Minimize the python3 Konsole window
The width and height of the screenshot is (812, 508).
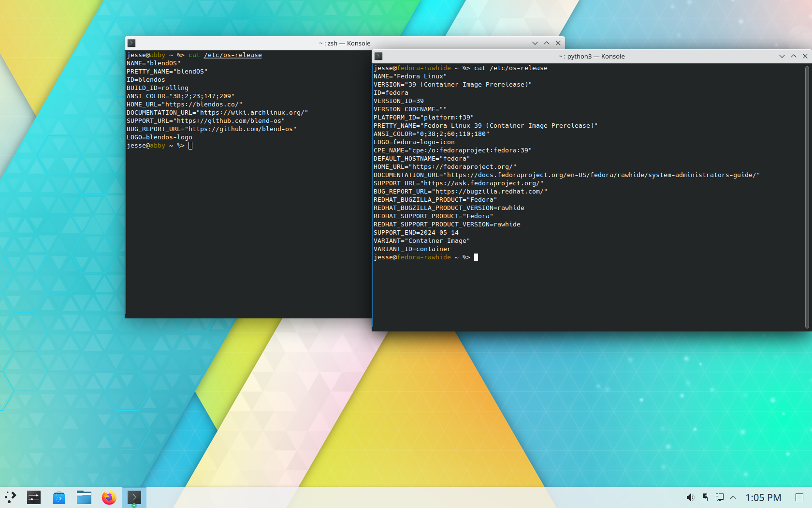coord(782,56)
